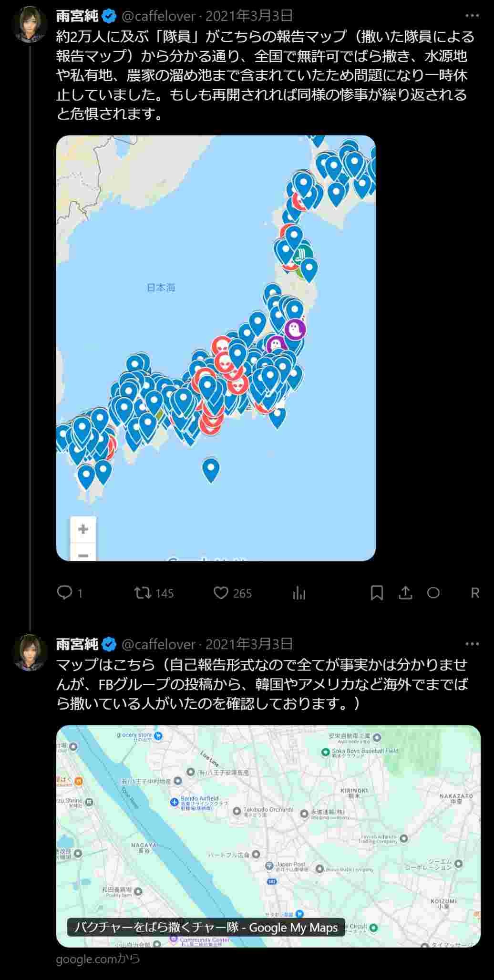Select the isolated blue pin in the ocean
Viewport: 494px width, 980px height.
tap(211, 468)
